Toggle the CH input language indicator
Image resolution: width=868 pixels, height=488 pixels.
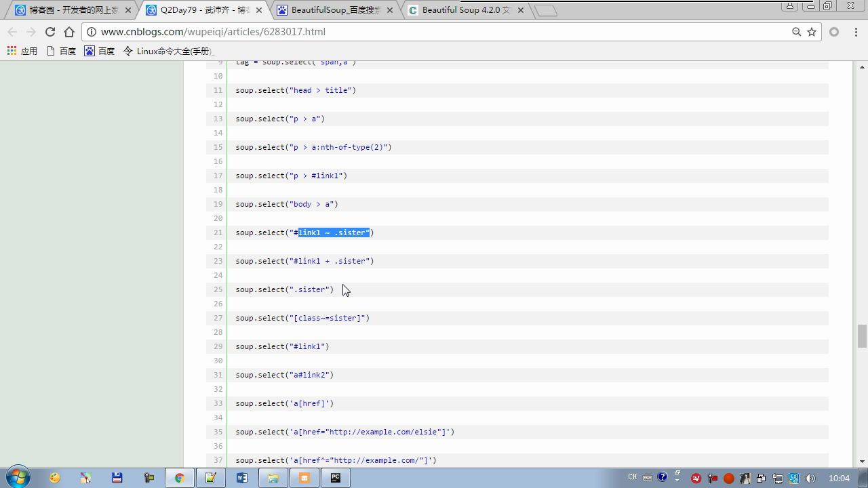click(632, 477)
